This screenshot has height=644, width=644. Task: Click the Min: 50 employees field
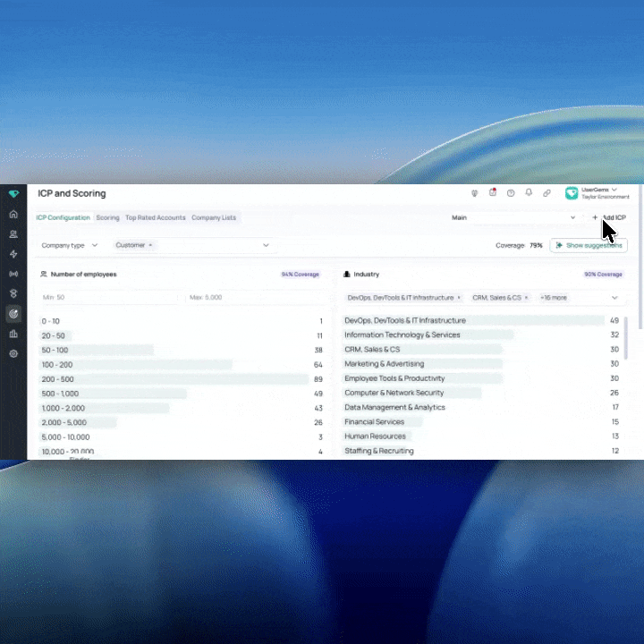click(x=109, y=297)
